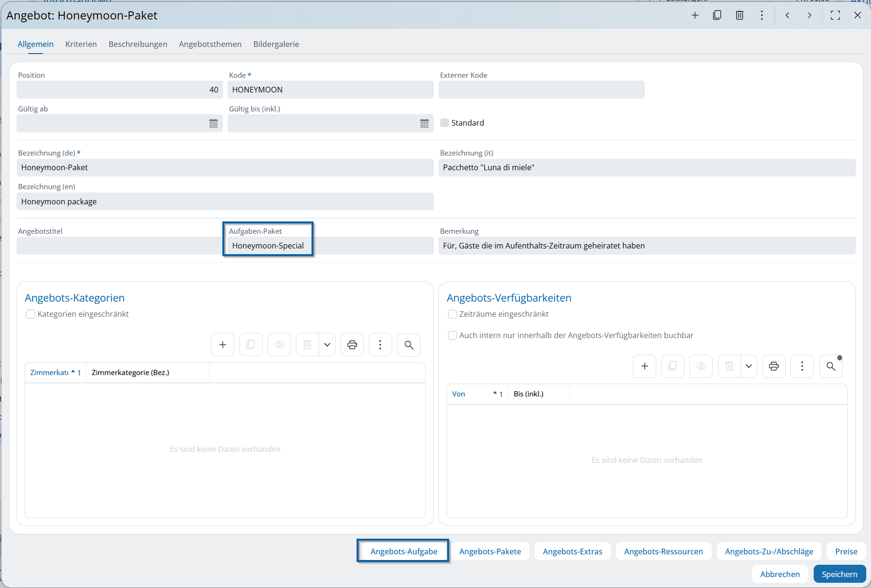This screenshot has height=588, width=871.
Task: Click into the Bemerkung text field
Action: 647,246
